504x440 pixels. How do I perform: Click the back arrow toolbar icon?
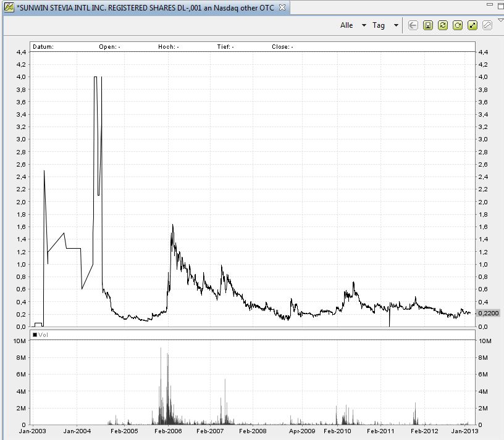tap(413, 25)
